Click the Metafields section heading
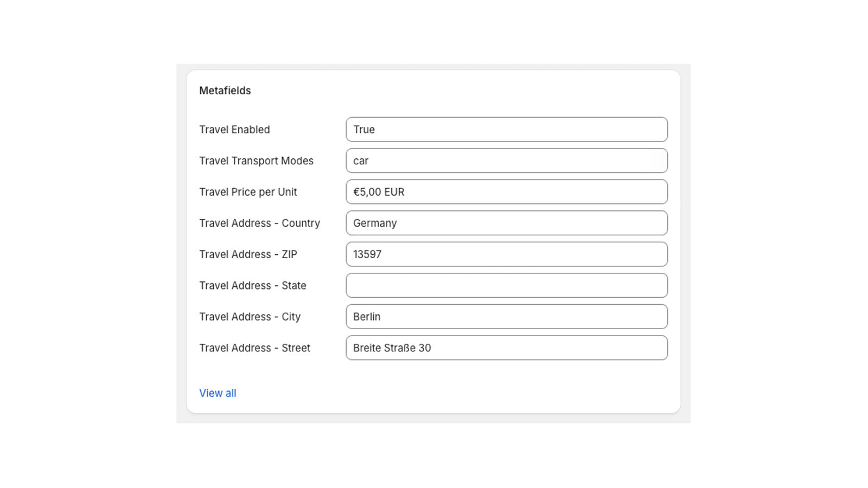This screenshot has height=488, width=868. click(225, 91)
